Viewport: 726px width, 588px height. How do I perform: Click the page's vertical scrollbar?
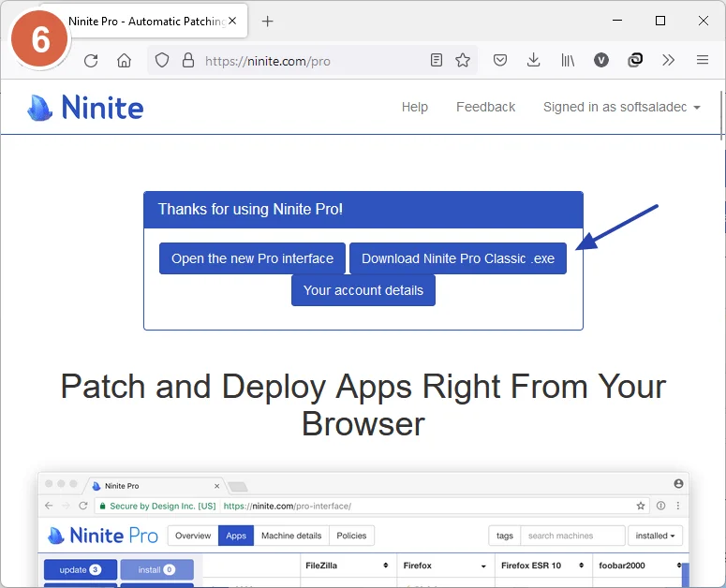[721, 116]
